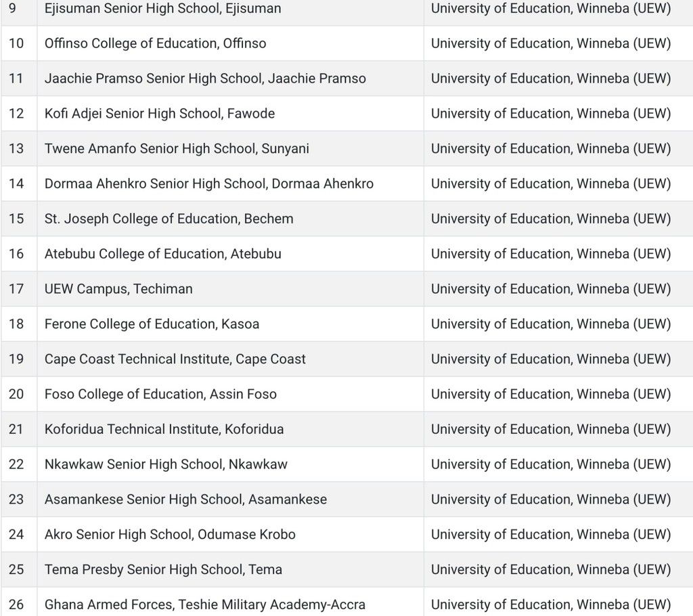The image size is (693, 616).
Task: Select Foso College of Education, Assin Foso
Action: [160, 394]
